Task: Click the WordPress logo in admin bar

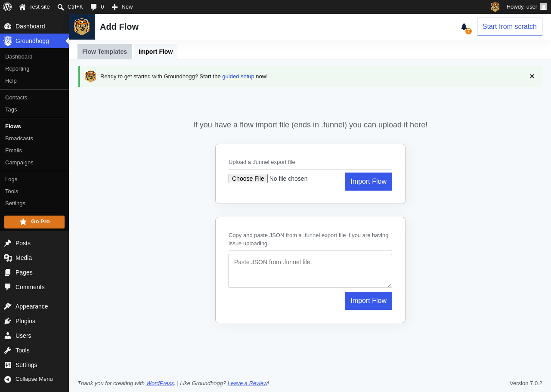Action: (7, 7)
